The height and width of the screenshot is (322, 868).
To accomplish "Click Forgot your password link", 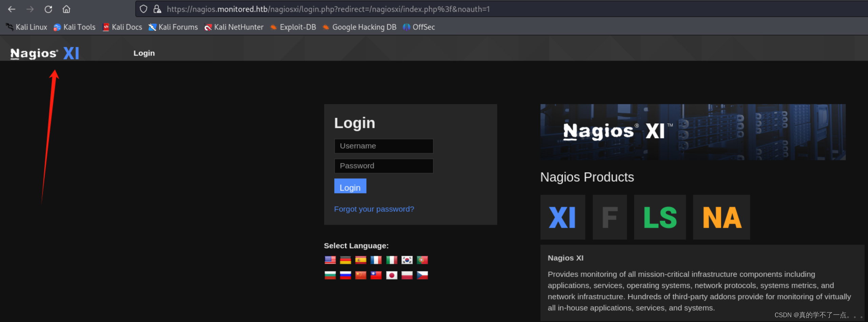I will pos(374,209).
